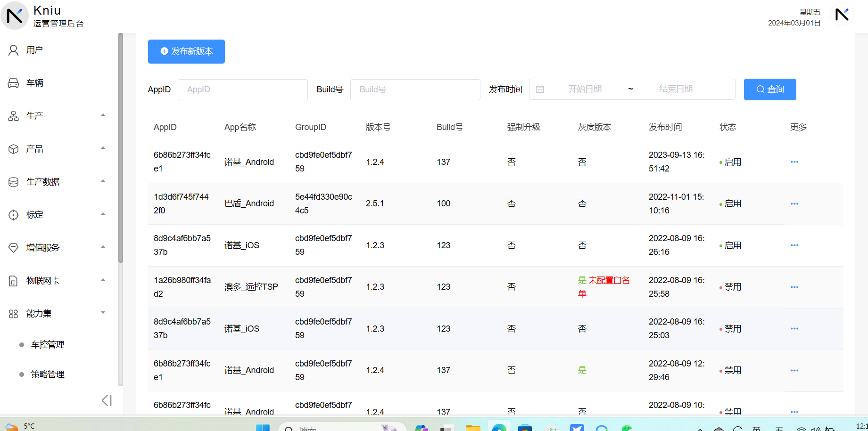Focus the Build号 input field
Screen dimensions: 868x431
(x=415, y=89)
